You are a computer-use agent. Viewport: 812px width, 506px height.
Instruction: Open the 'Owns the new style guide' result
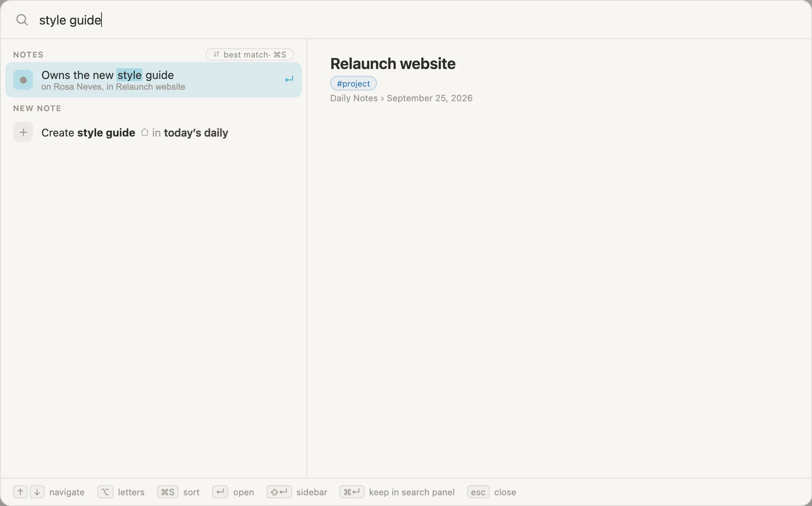(154, 80)
